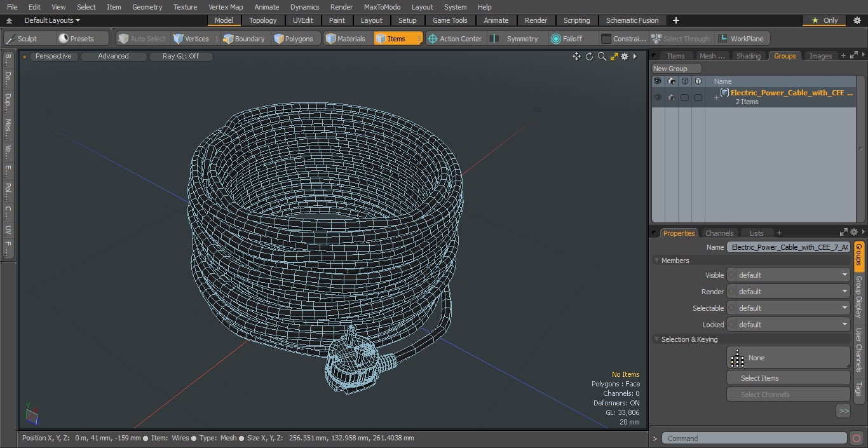
Task: Switch to the Shading panel tab
Action: (x=748, y=56)
